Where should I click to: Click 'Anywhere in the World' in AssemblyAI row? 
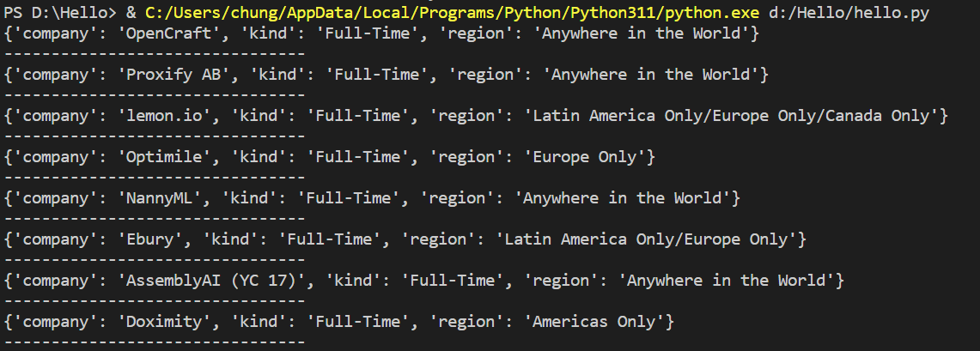727,281
